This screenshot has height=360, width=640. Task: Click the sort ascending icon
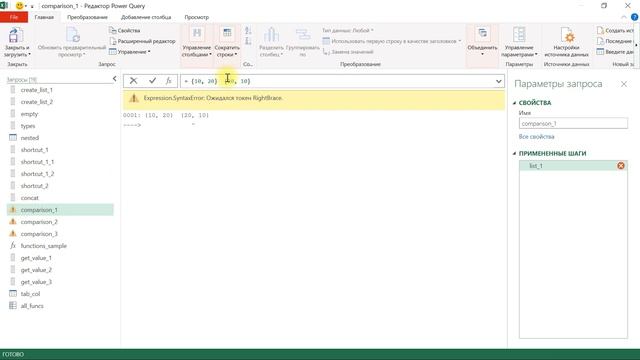tap(248, 31)
